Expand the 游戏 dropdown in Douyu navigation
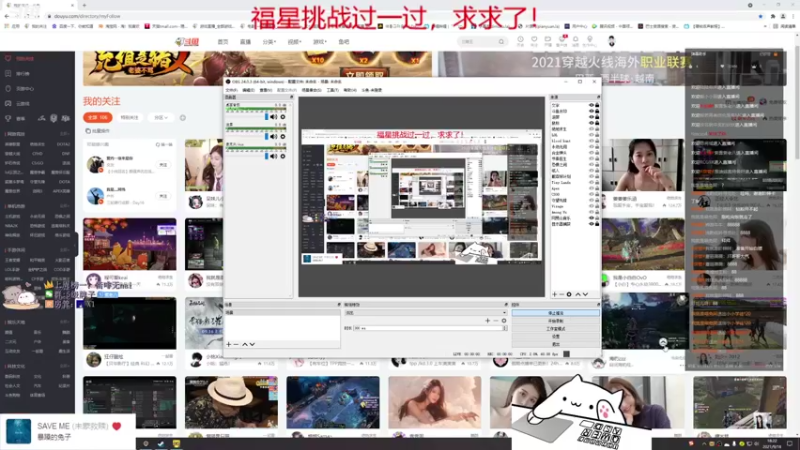 point(319,42)
